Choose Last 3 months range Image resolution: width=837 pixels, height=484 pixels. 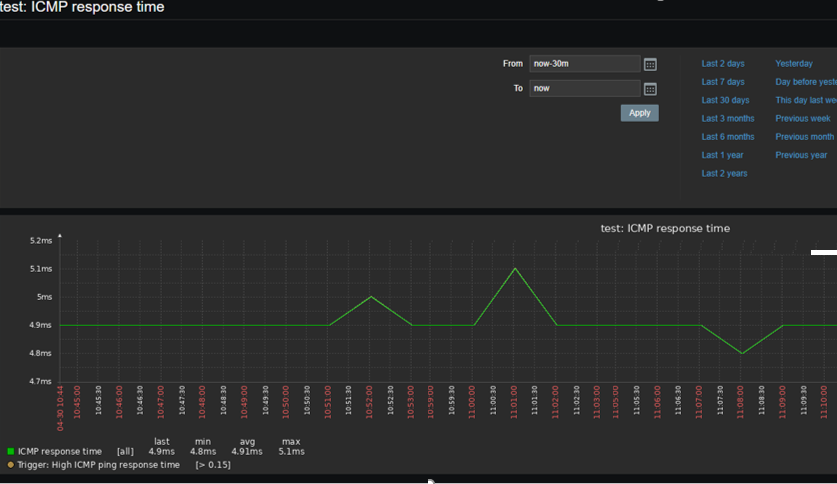(x=727, y=119)
